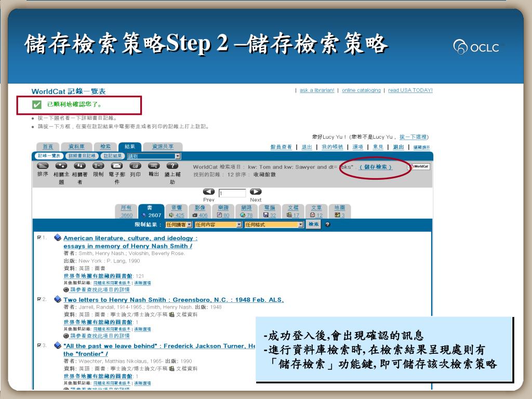Click the WorldCat logo in results bar
The height and width of the screenshot is (399, 532).
pyautogui.click(x=419, y=167)
